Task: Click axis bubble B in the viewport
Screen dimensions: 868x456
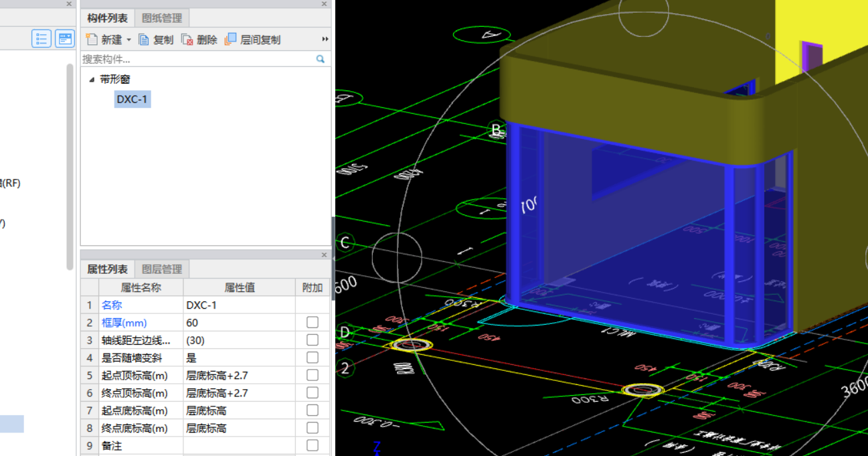Action: point(496,129)
